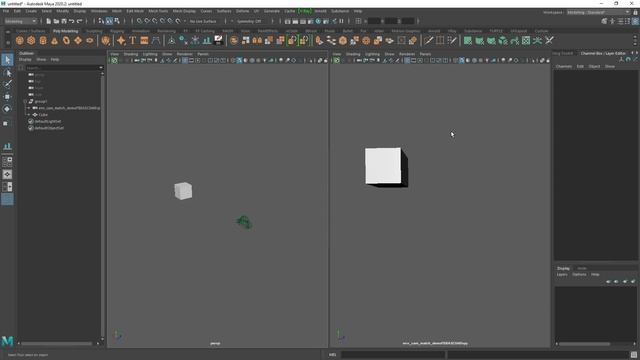
Task: Create a polygon cone from shelf
Action: click(x=54, y=40)
